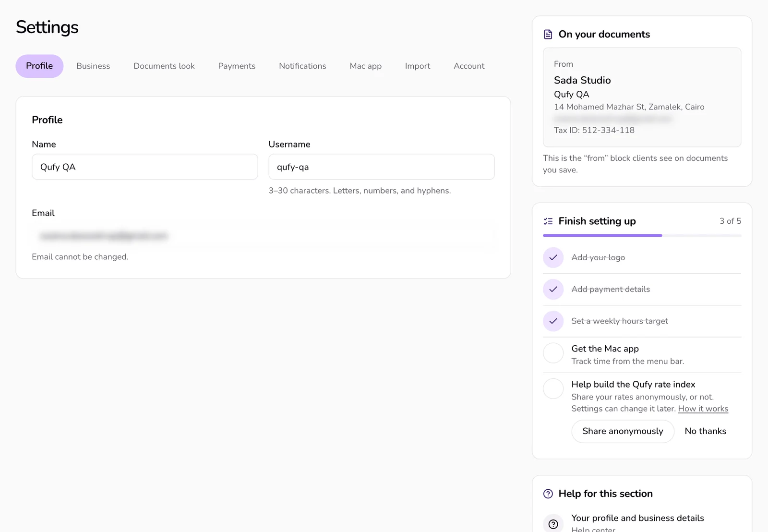The width and height of the screenshot is (768, 532).
Task: Toggle the Add payment details checkmark
Action: click(553, 289)
